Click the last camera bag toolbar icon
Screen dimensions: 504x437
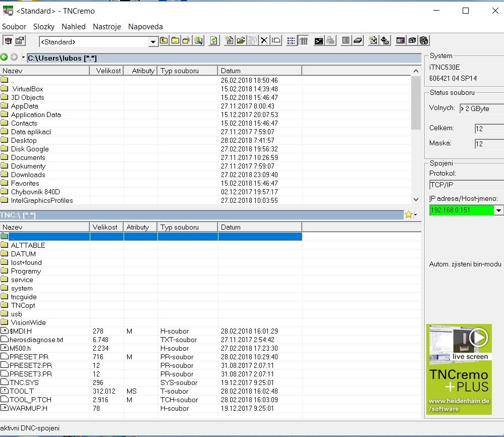point(424,40)
